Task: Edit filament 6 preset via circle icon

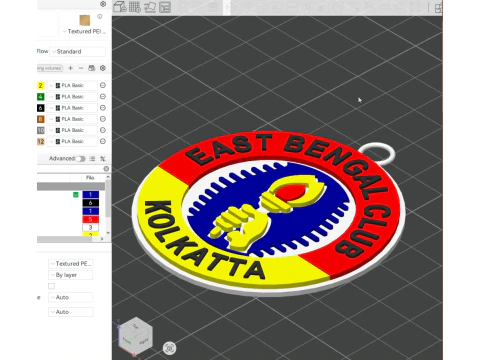Action: point(103,108)
